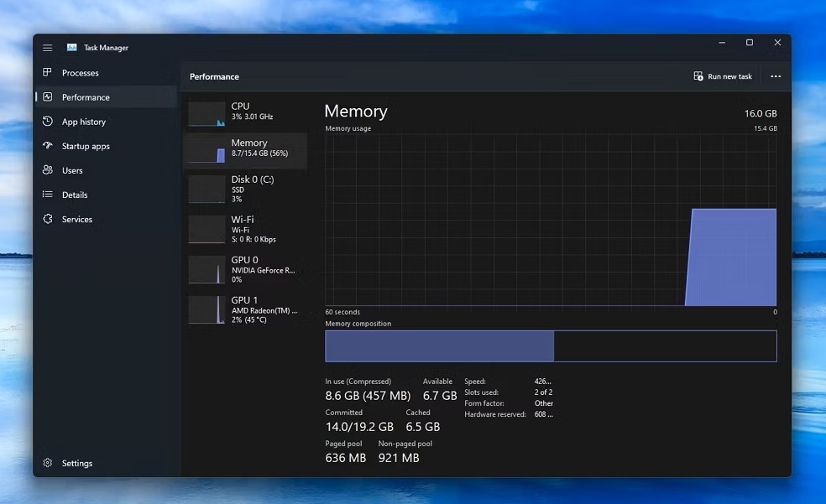Click the Details list icon

47,194
